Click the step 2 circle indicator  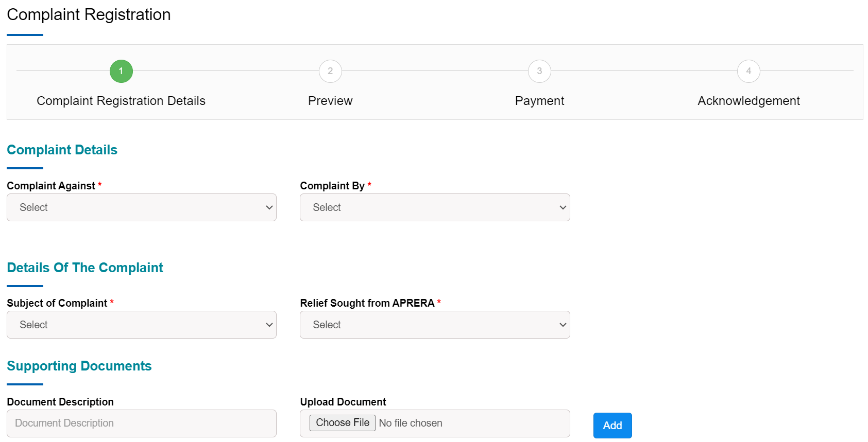pos(330,71)
